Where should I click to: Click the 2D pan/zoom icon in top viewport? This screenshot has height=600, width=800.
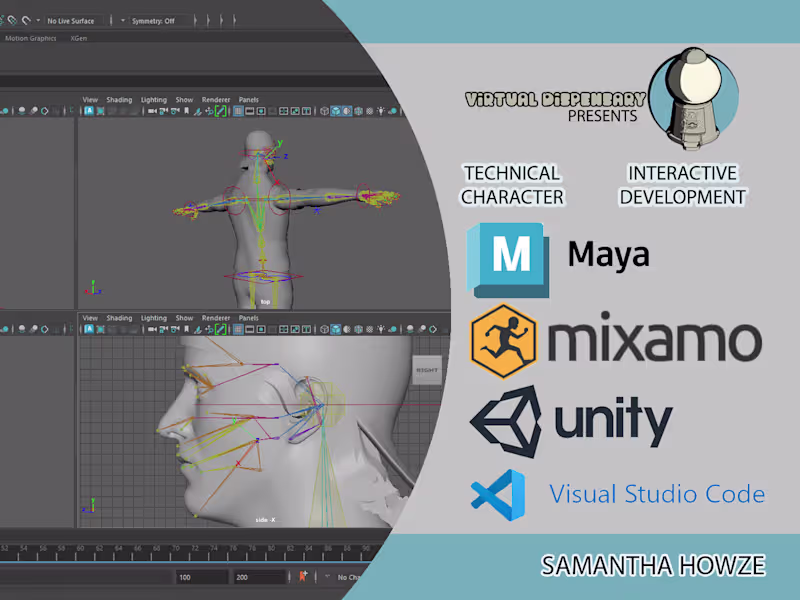209,111
